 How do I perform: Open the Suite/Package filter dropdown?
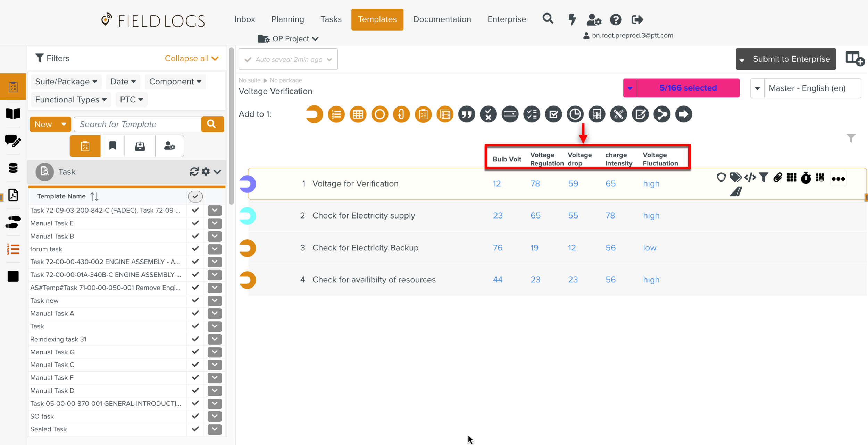coord(66,82)
